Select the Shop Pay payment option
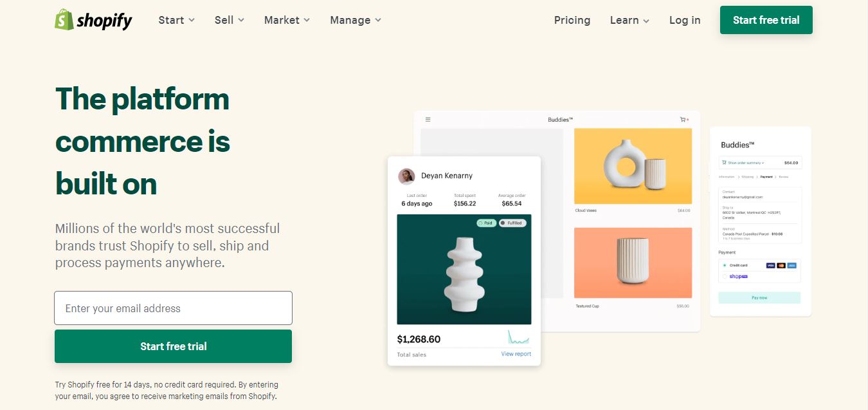Screen dimensions: 868x410 tap(725, 276)
